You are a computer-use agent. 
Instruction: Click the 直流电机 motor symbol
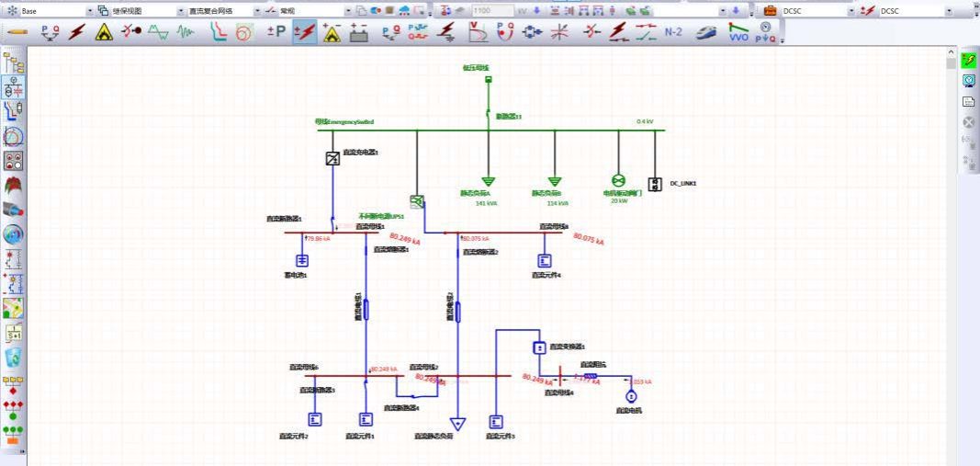631,396
